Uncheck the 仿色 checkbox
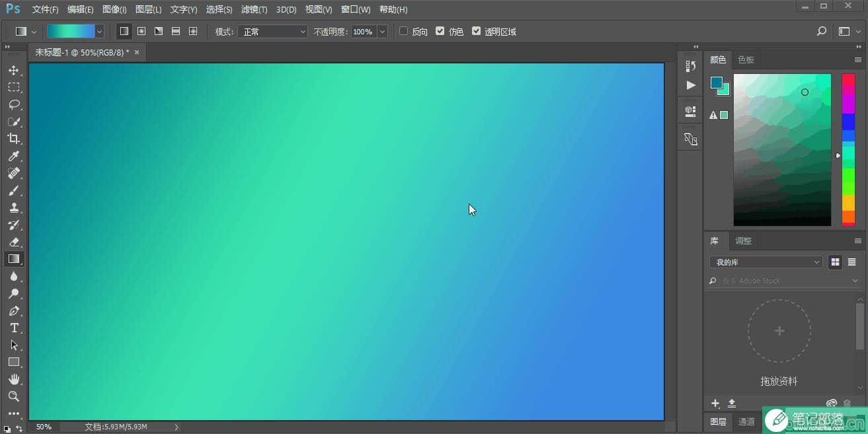The width and height of the screenshot is (868, 434). [x=440, y=31]
